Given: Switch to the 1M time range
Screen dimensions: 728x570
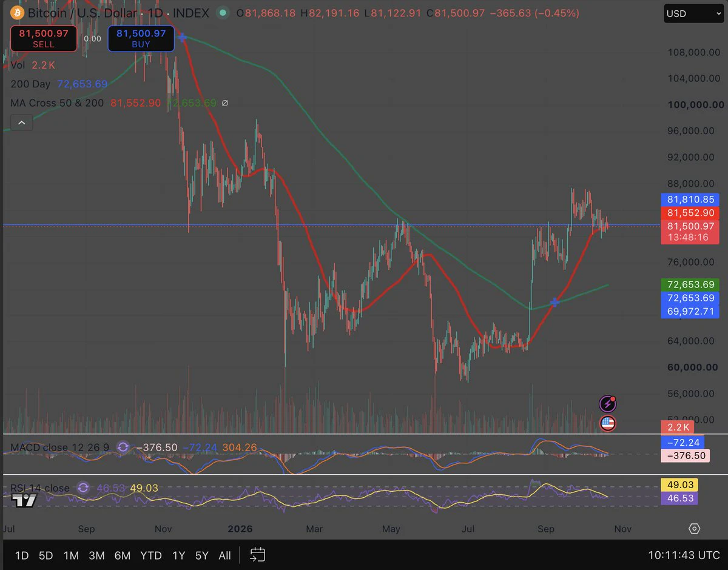Looking at the screenshot, I should 71,555.
